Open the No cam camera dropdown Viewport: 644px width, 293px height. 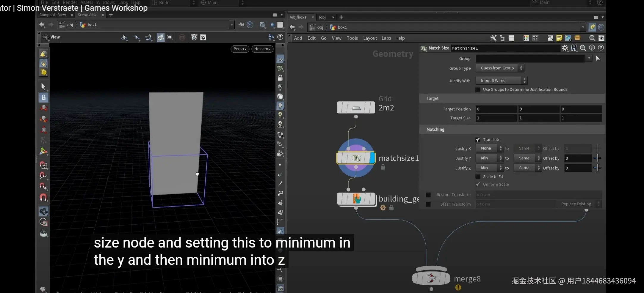point(262,49)
